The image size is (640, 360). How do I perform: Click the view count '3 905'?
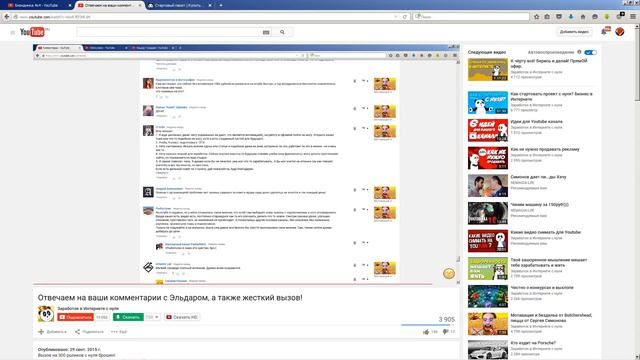[447, 319]
